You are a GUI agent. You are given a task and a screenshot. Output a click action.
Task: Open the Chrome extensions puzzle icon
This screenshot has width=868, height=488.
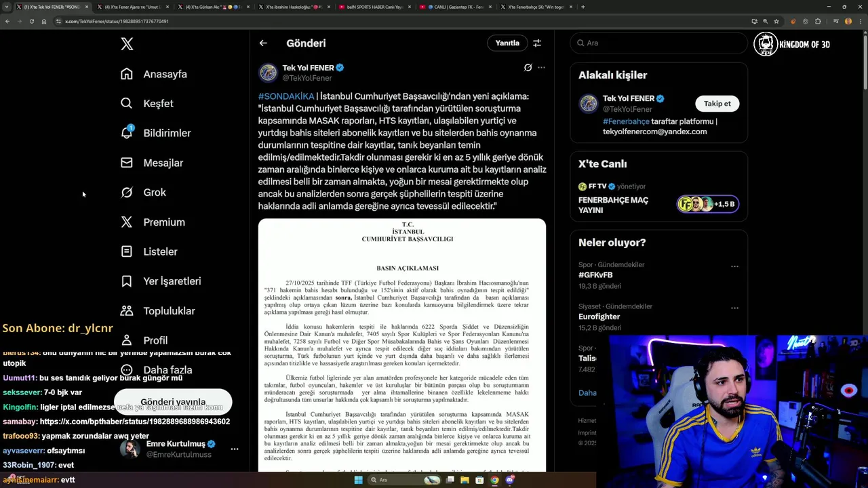(818, 21)
